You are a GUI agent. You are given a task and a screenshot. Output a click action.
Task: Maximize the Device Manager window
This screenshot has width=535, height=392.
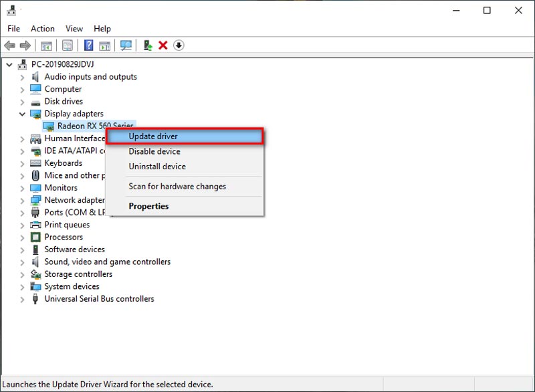point(488,11)
